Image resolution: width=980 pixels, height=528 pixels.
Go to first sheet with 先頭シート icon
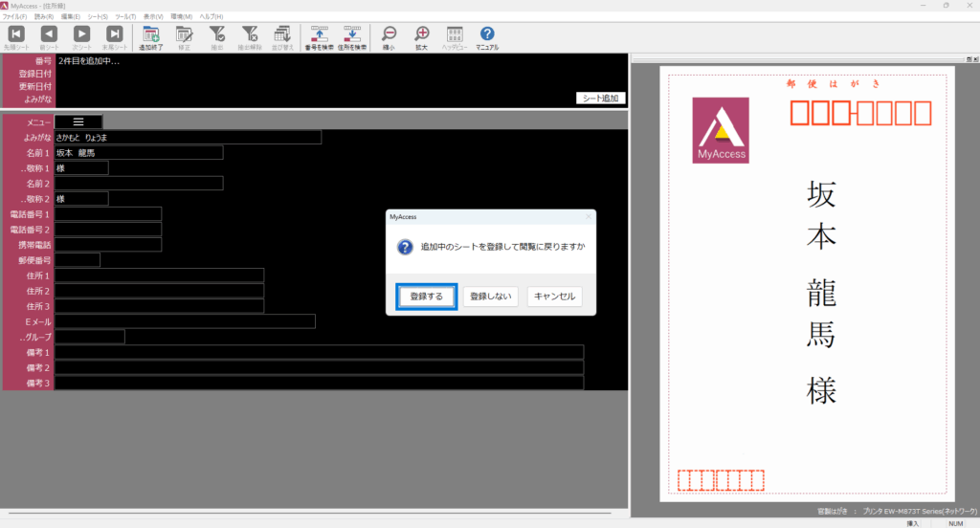(x=16, y=35)
